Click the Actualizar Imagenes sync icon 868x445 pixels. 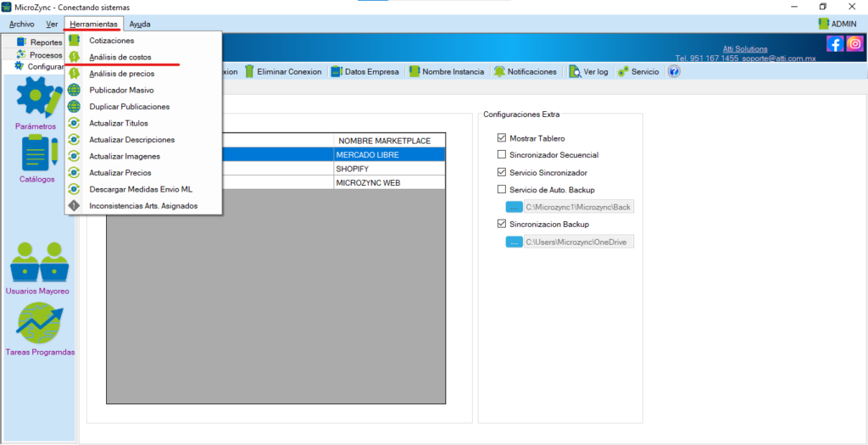[75, 156]
